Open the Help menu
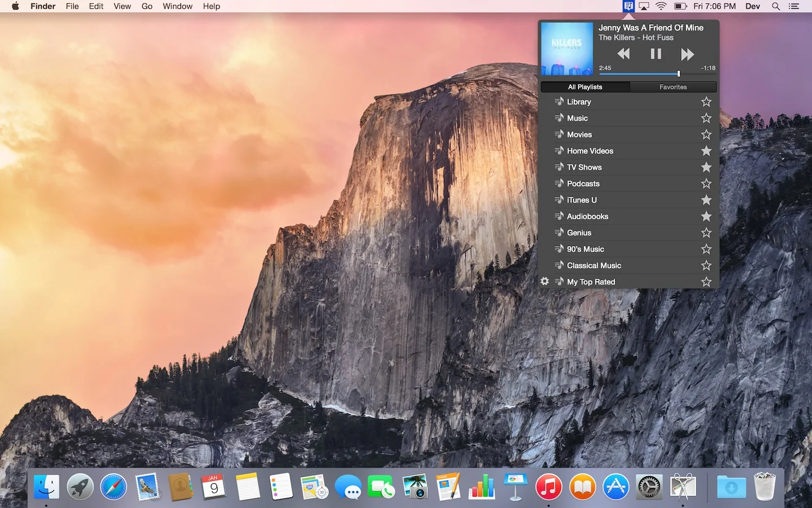This screenshot has height=508, width=812. 211,6
